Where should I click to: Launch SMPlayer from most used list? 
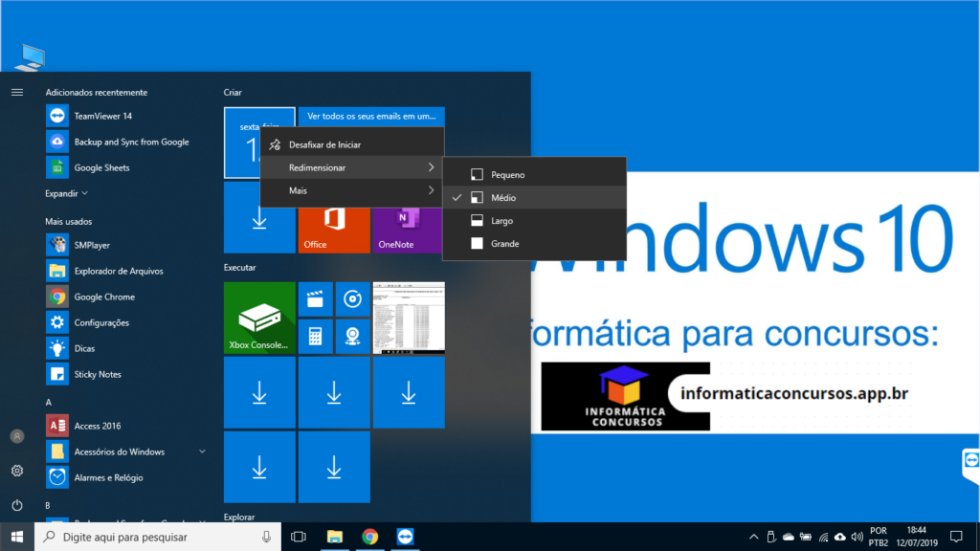point(91,245)
